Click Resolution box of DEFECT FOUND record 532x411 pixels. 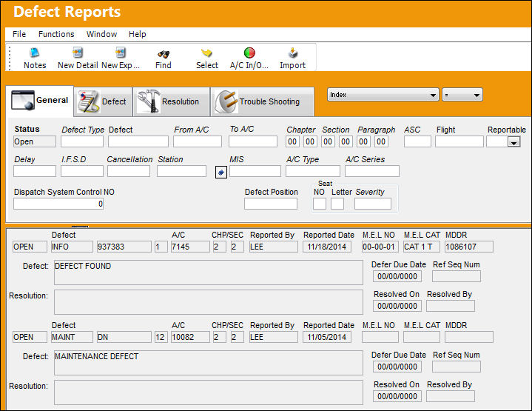(209, 302)
